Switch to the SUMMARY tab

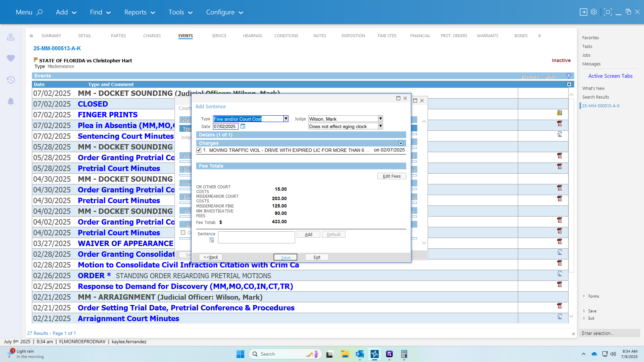51,36
